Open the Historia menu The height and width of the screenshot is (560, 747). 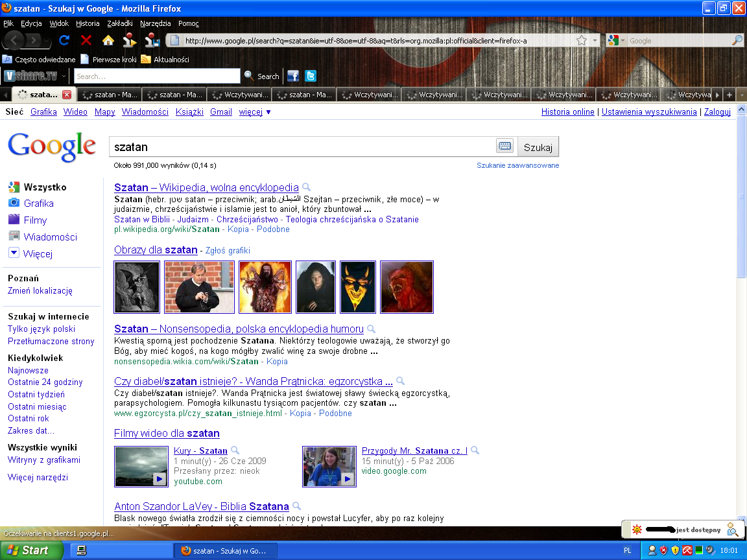[x=88, y=23]
